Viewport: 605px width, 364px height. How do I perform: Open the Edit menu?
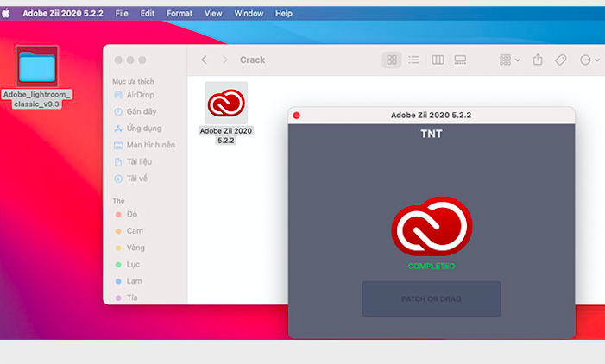(x=148, y=14)
